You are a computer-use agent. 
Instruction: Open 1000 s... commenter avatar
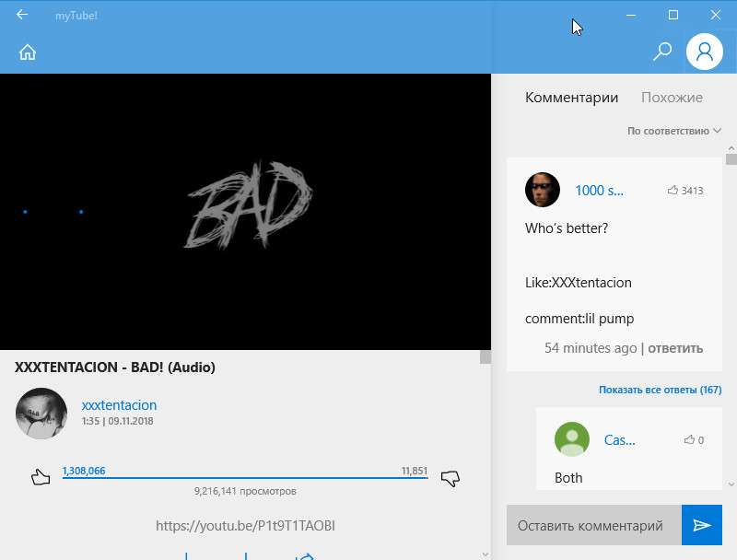point(543,190)
